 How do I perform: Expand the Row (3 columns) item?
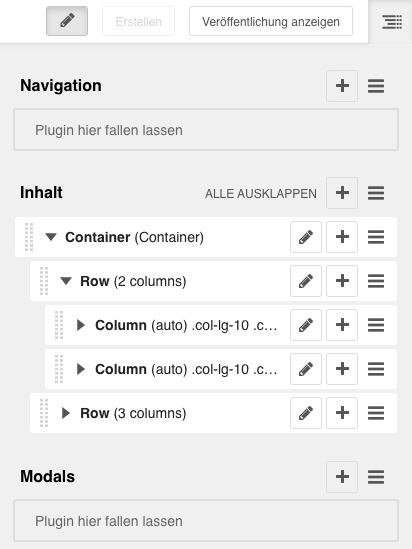click(x=66, y=413)
